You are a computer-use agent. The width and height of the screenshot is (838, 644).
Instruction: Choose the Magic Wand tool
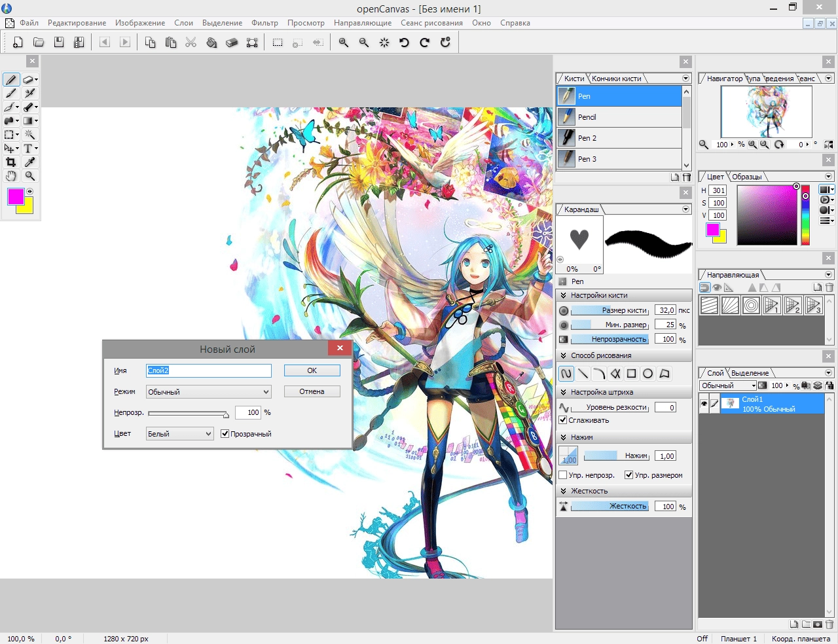point(29,134)
